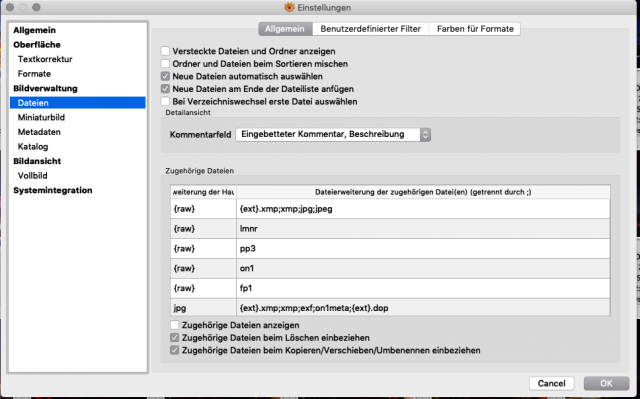Open the Kommentarfeld dropdown
The height and width of the screenshot is (399, 640).
click(x=333, y=134)
